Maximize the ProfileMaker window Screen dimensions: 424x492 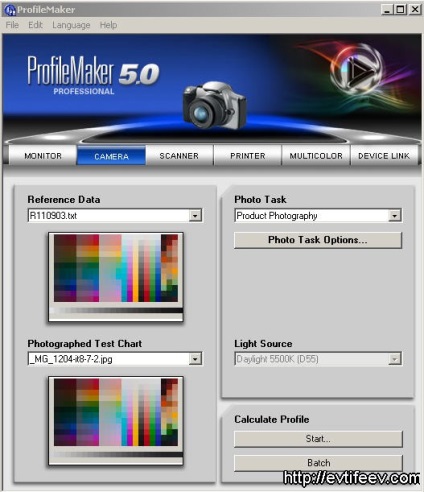pos(400,10)
